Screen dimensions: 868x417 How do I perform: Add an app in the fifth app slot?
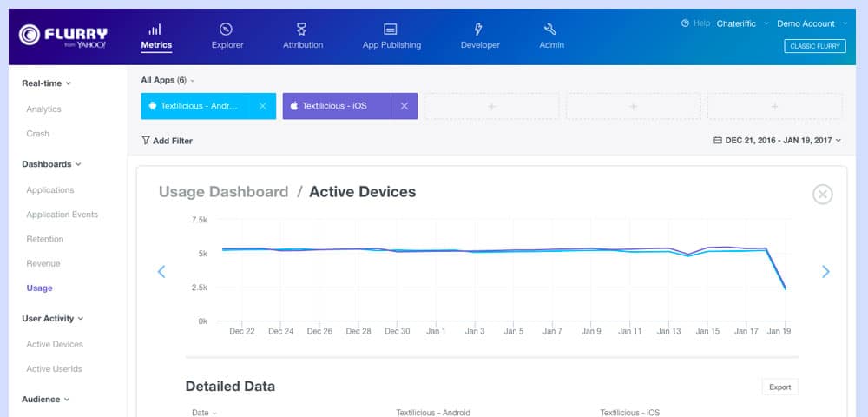(x=775, y=106)
